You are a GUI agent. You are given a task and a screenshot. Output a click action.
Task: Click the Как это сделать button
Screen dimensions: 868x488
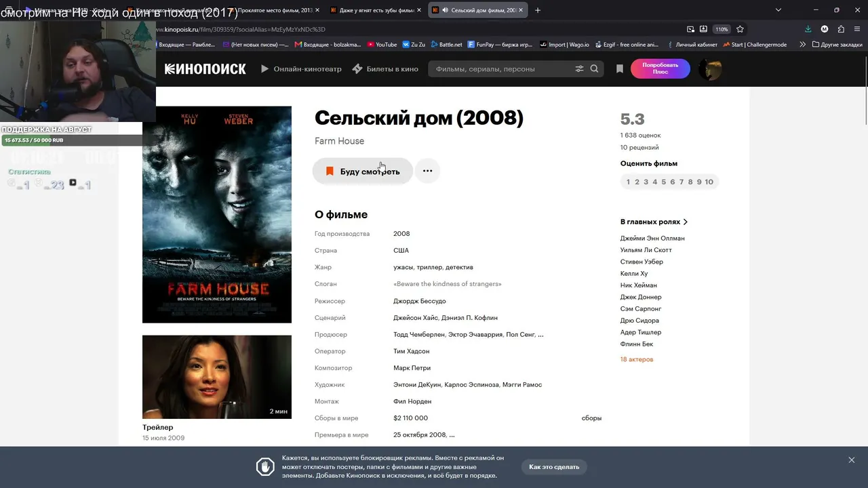click(x=554, y=467)
